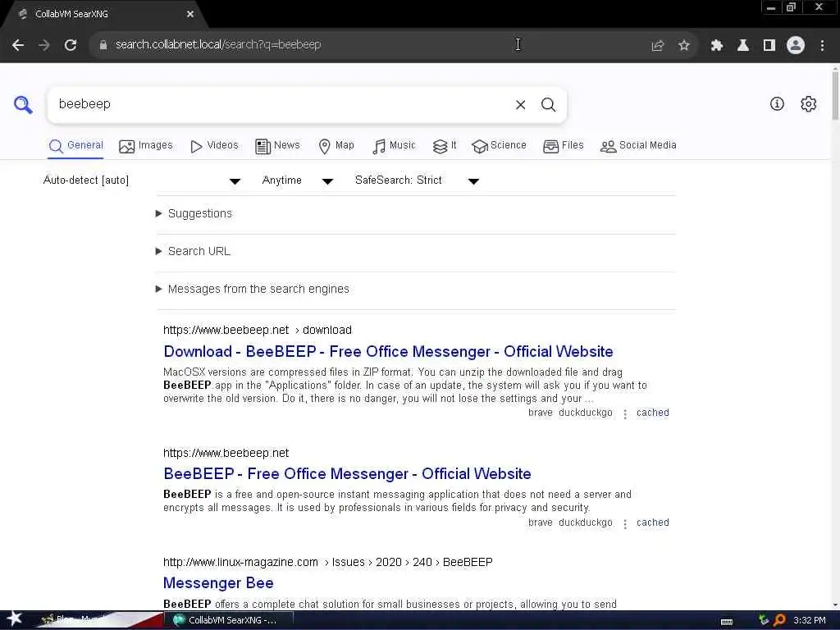Open the Download - BeeBEEP result link

(388, 352)
